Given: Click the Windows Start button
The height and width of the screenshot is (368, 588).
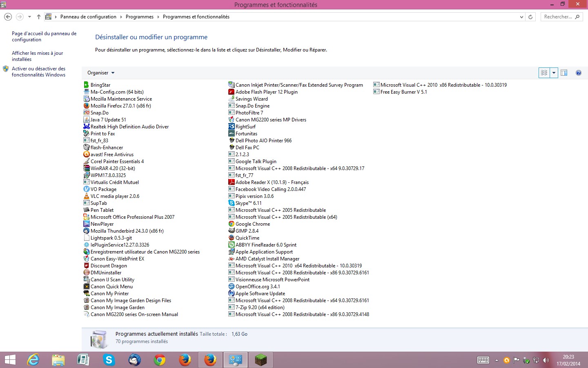Looking at the screenshot, I should tap(10, 360).
